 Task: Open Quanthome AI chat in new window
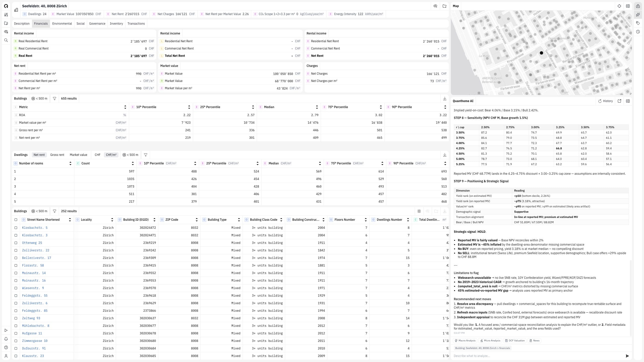[619, 101]
